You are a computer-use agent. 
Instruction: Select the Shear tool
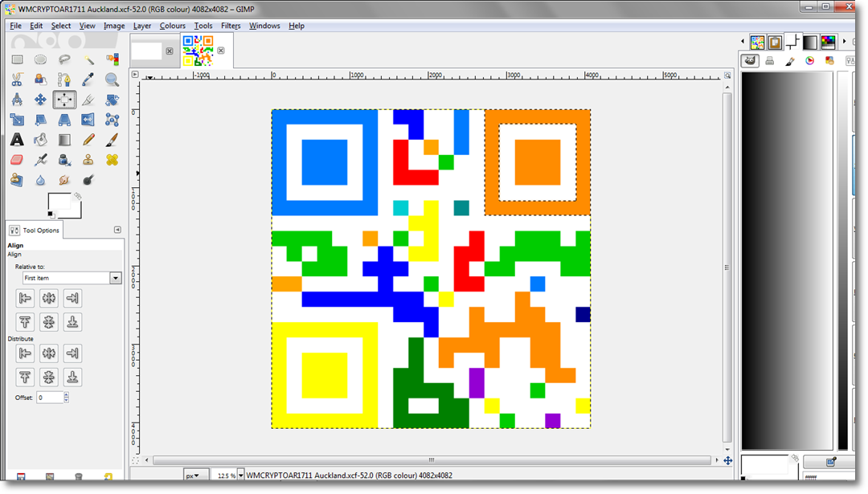[x=40, y=120]
